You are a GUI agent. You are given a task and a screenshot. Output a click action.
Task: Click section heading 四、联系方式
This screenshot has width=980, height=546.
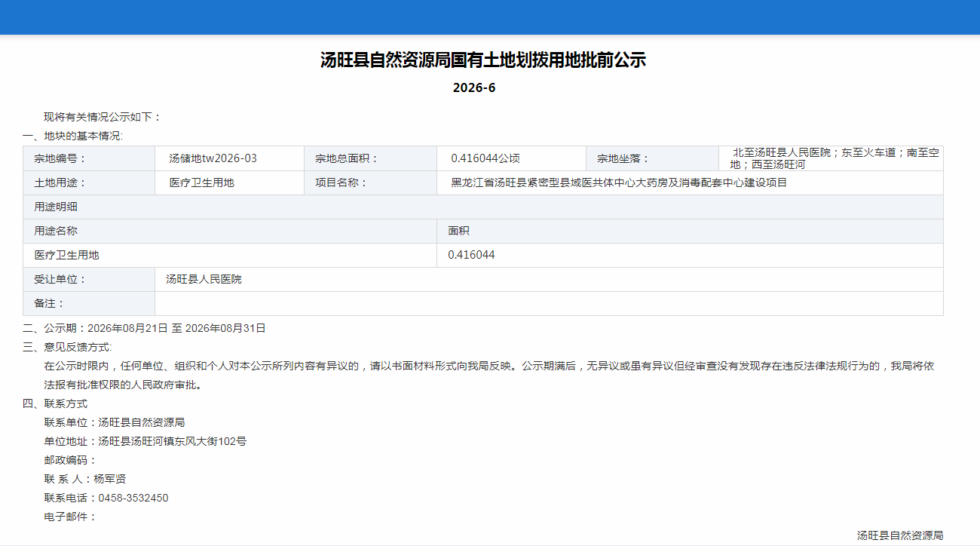pos(55,403)
